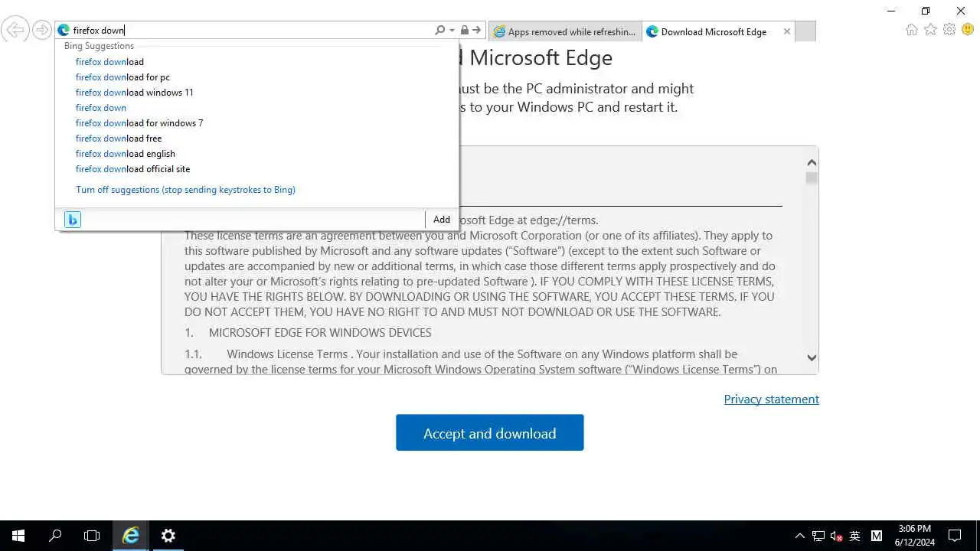Open Favorites star icon
The height and width of the screenshot is (551, 980).
click(930, 30)
